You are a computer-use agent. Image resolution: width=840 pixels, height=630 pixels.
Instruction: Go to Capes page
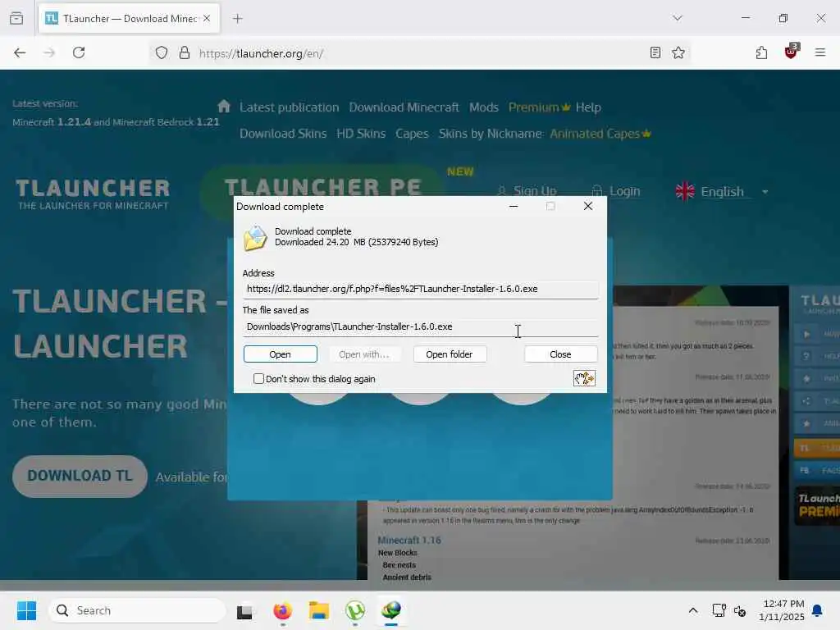(x=412, y=134)
